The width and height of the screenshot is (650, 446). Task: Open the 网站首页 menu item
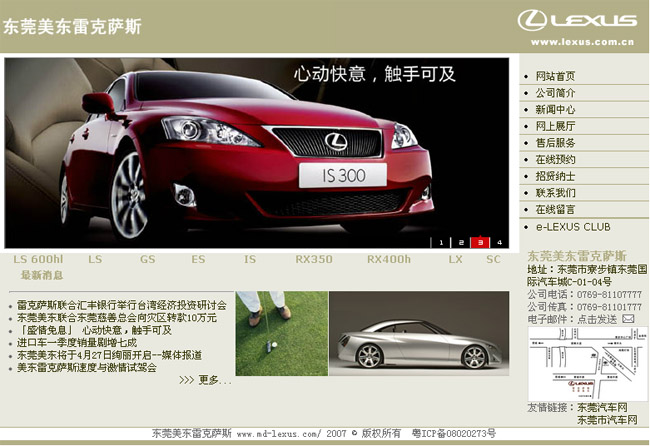(x=554, y=76)
